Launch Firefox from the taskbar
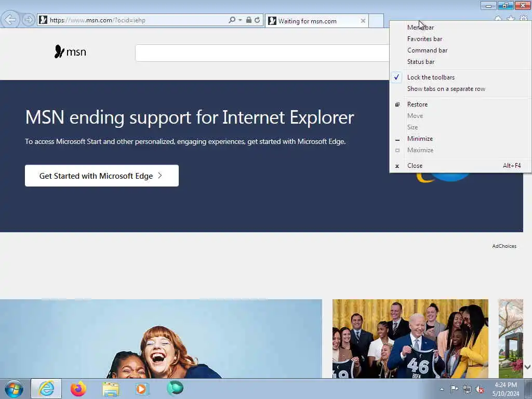 [78, 389]
